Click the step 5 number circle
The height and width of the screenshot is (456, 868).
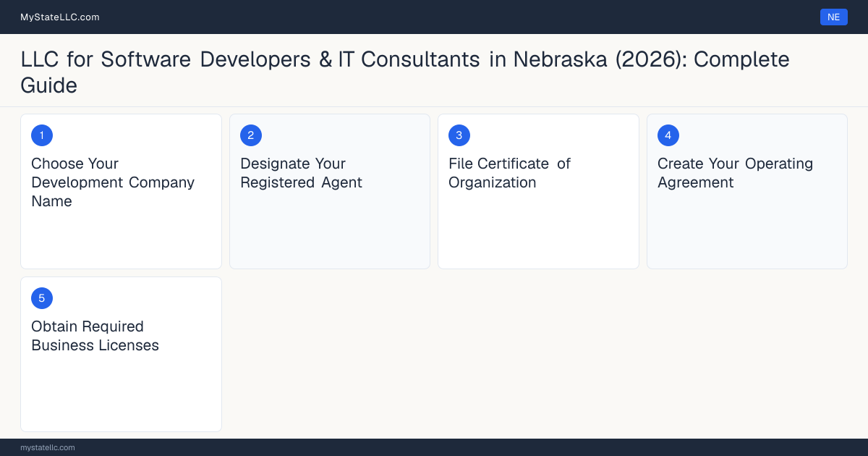42,298
